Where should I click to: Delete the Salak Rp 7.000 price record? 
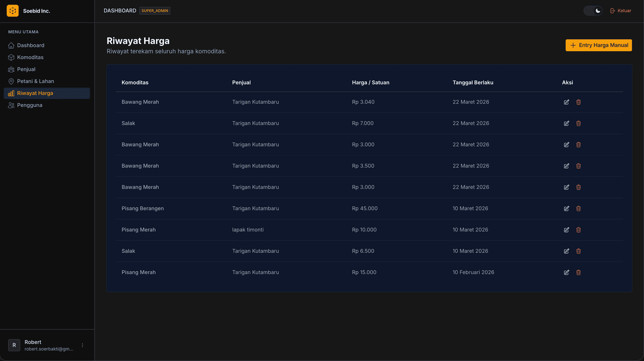(x=579, y=123)
